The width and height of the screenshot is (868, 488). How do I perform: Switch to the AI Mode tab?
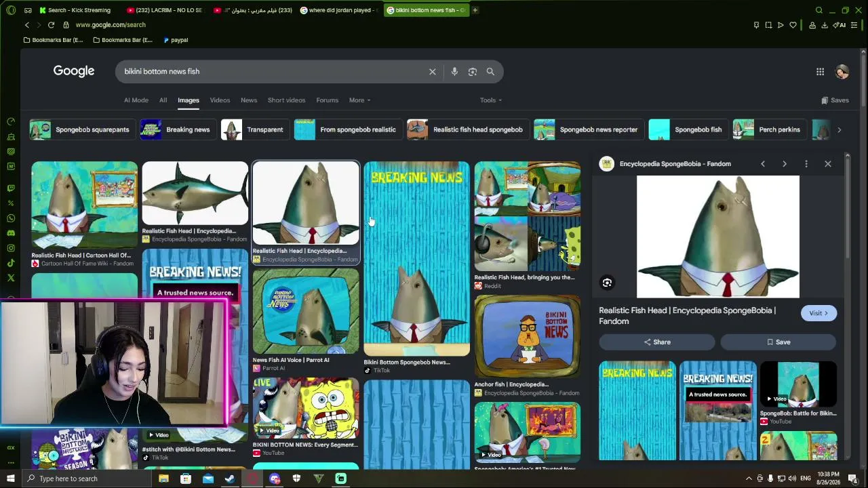pos(136,100)
